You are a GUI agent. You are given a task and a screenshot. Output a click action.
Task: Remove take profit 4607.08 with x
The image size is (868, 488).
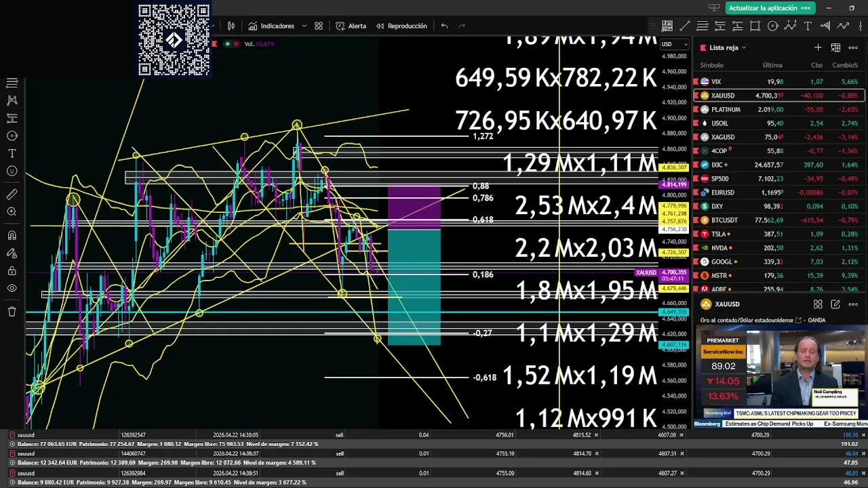[682, 435]
